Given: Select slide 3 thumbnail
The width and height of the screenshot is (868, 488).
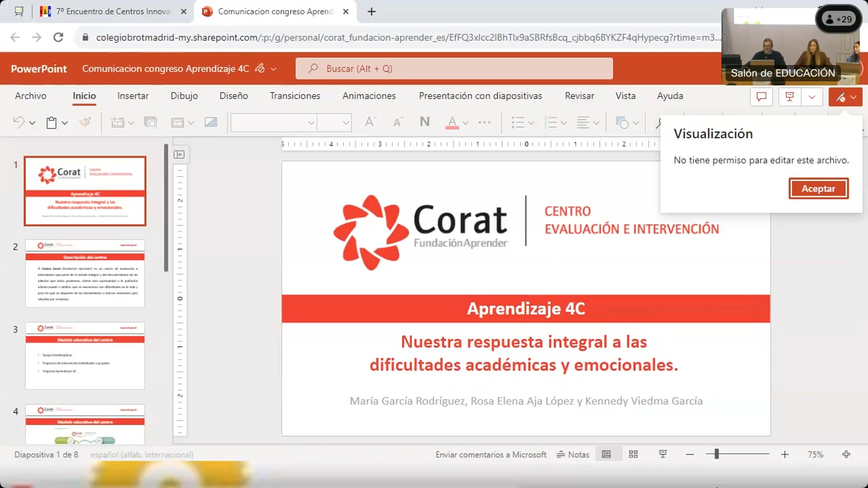Looking at the screenshot, I should pos(85,356).
